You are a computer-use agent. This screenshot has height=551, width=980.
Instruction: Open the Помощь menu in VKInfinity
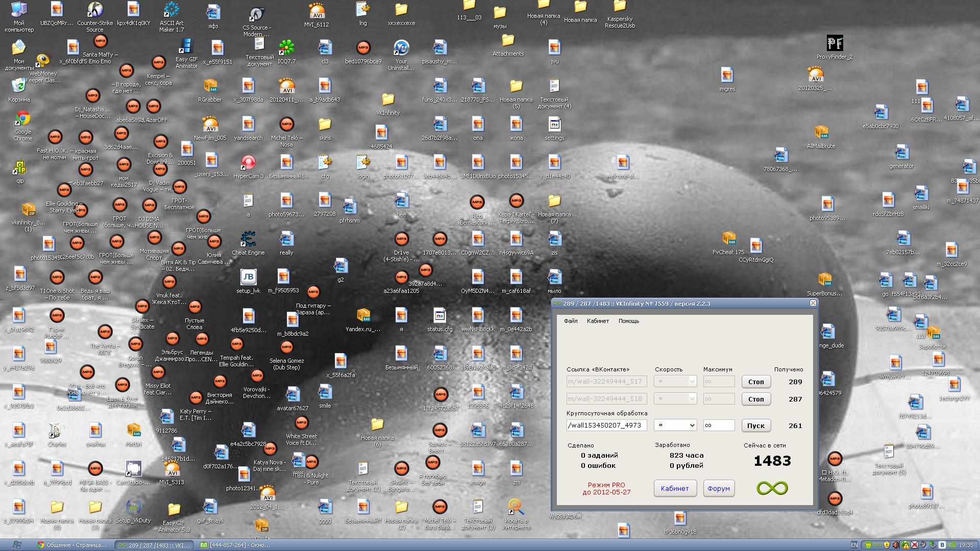[x=629, y=321]
